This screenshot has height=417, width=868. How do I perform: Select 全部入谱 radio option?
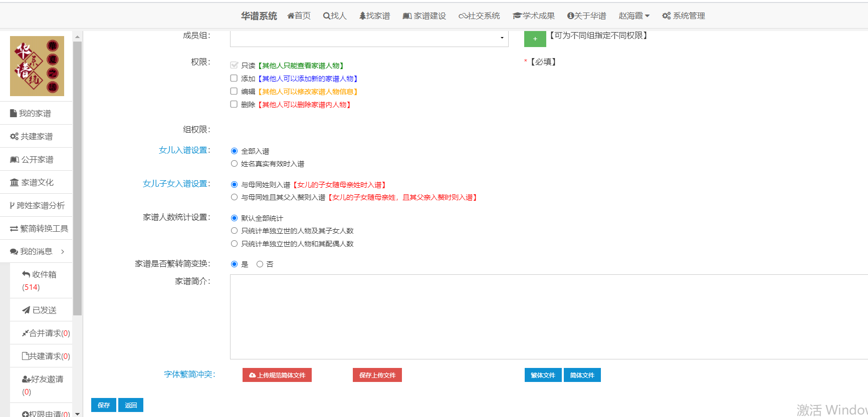click(234, 151)
